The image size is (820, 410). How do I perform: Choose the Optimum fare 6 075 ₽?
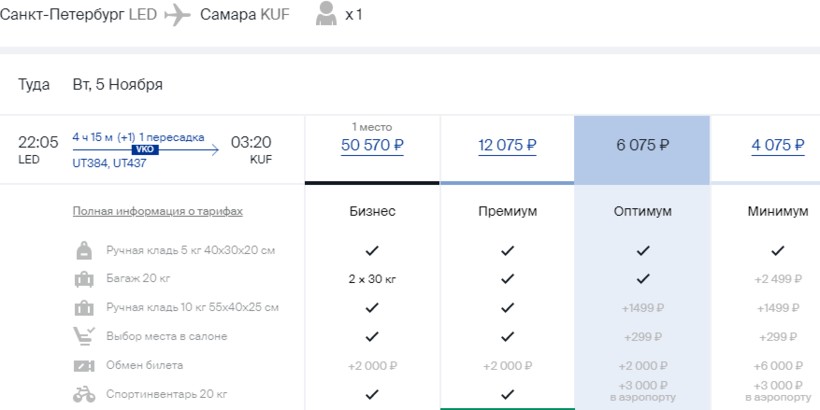[x=642, y=144]
